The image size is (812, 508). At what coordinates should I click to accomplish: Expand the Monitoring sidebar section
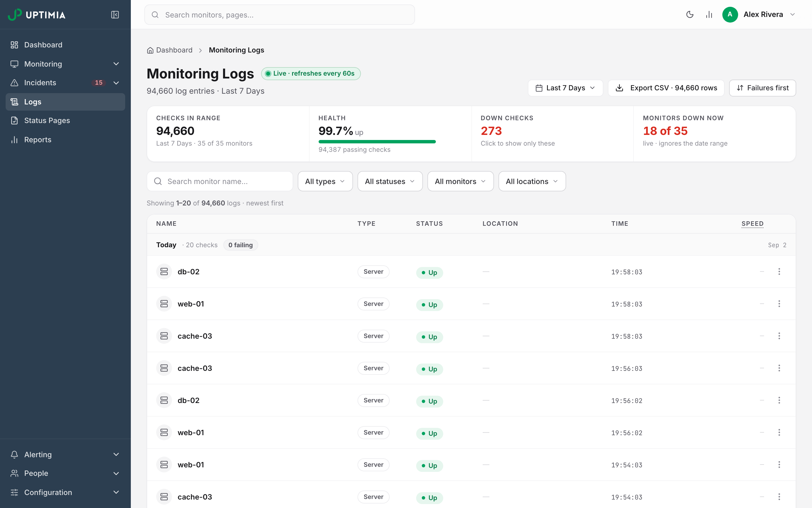[x=65, y=64]
